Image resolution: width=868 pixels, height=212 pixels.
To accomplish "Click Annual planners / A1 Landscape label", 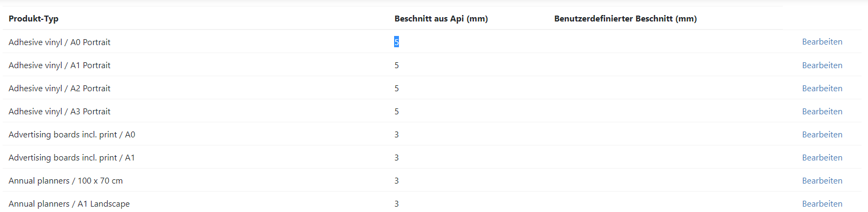I will (x=69, y=204).
